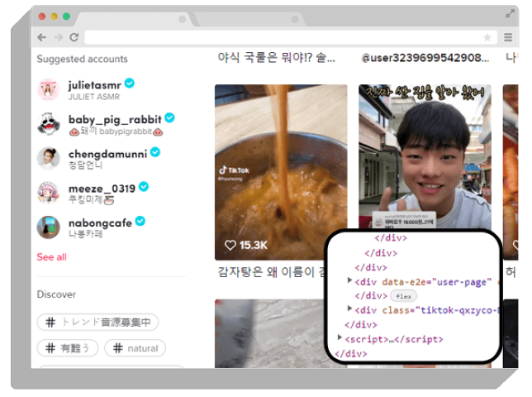532x397 pixels.
Task: Select the natural hashtag chip
Action: [135, 348]
